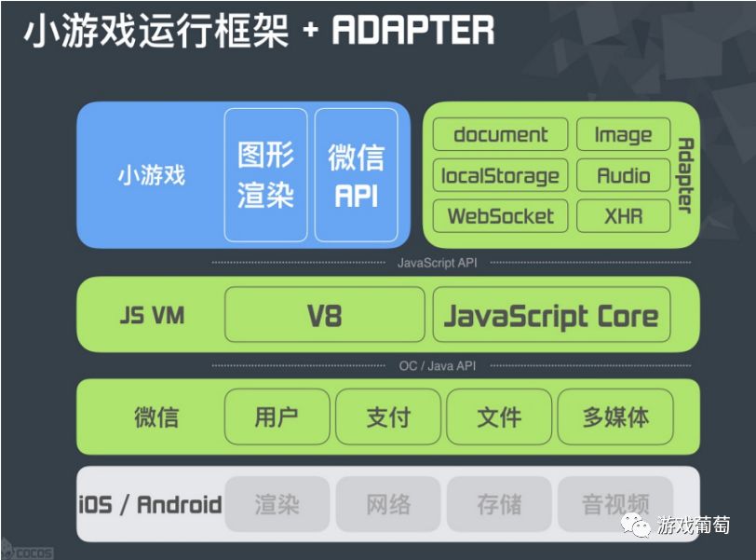Image resolution: width=756 pixels, height=560 pixels.
Task: Click the Audio adapter box
Action: pyautogui.click(x=624, y=175)
